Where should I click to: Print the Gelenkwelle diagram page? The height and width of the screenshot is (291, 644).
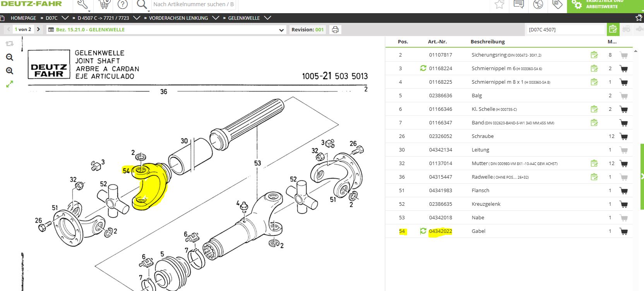click(335, 30)
